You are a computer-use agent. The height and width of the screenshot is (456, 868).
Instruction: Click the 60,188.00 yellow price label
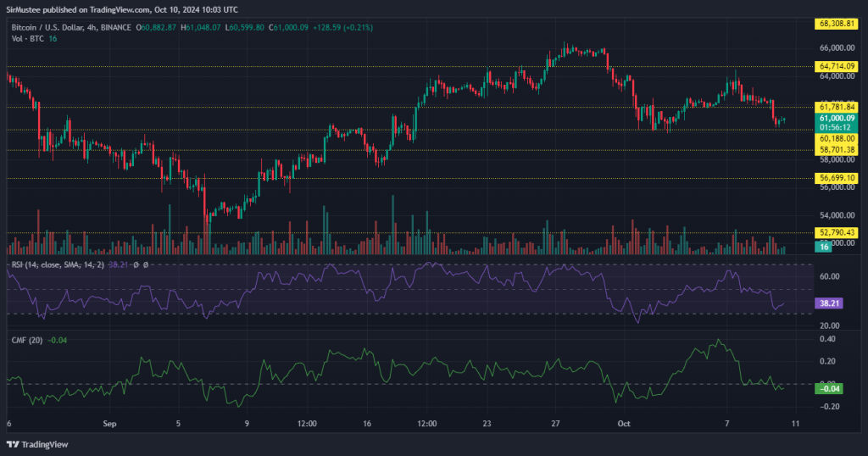pyautogui.click(x=838, y=138)
